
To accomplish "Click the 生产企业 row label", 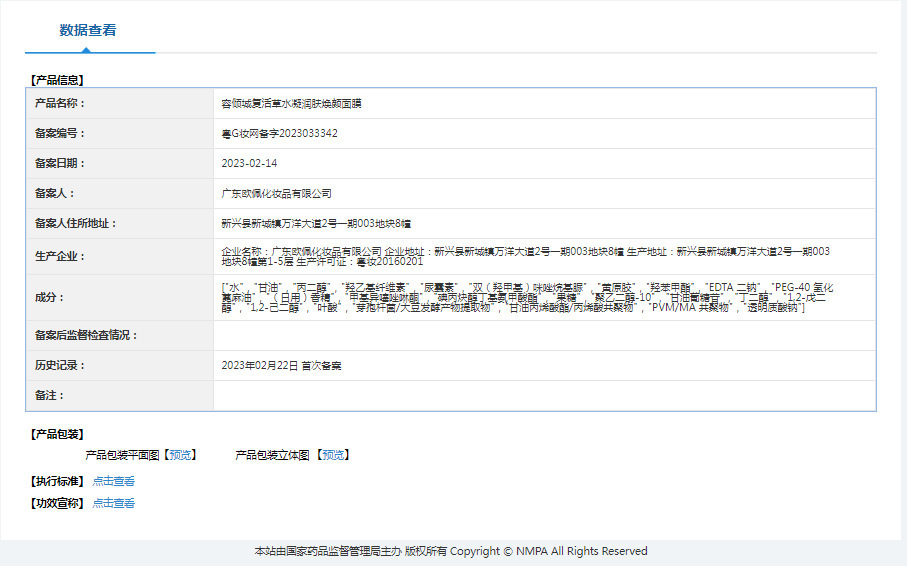I will coord(60,256).
